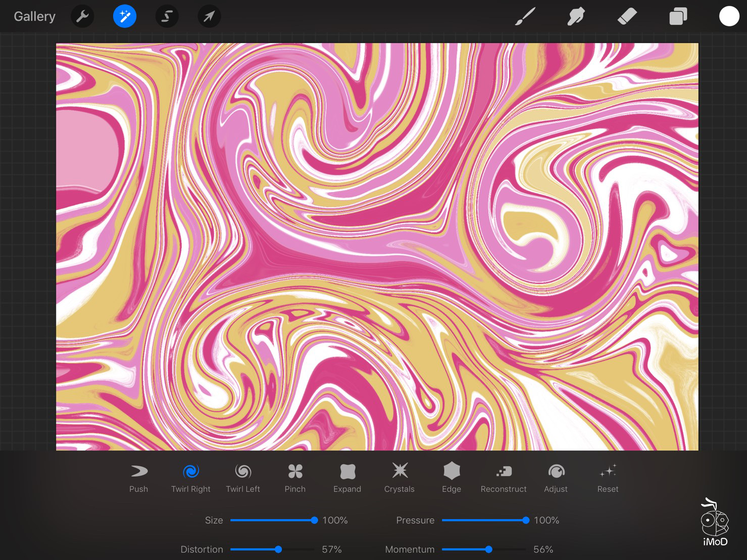Select the Brush tool

click(525, 17)
